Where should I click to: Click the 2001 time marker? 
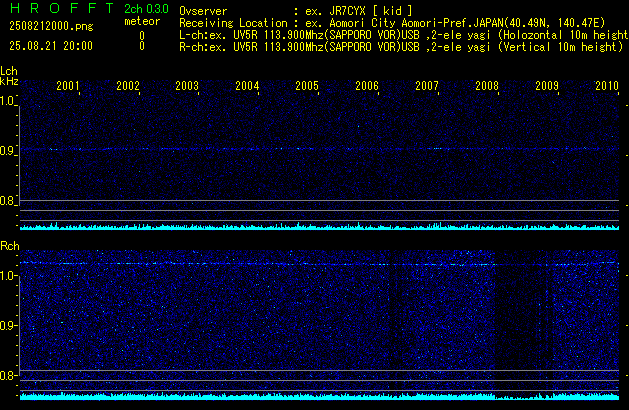(68, 86)
